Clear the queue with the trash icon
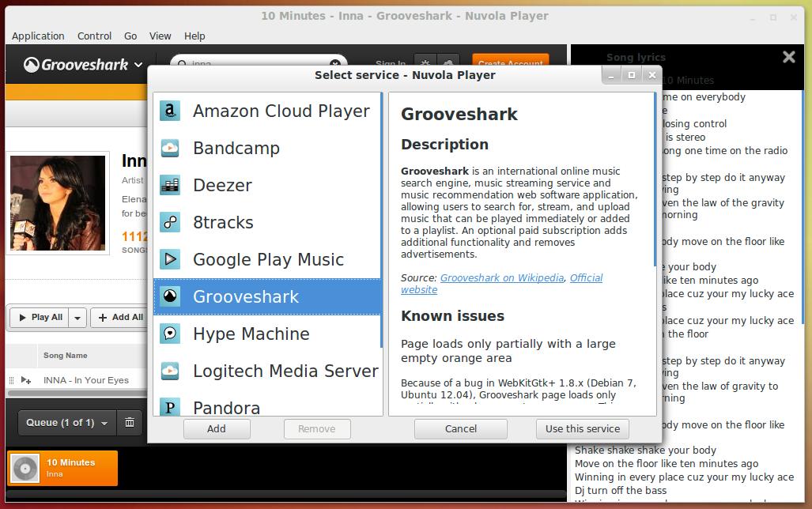Viewport: 812px width, 509px height. tap(130, 422)
